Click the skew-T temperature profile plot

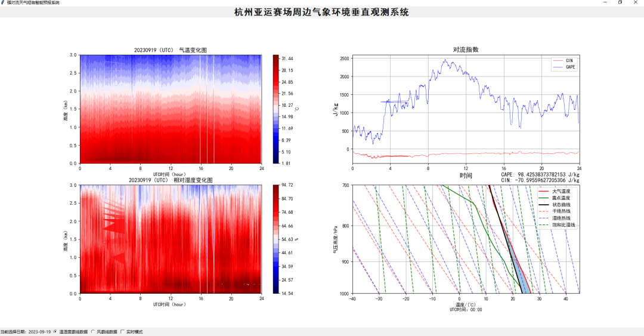click(x=466, y=239)
